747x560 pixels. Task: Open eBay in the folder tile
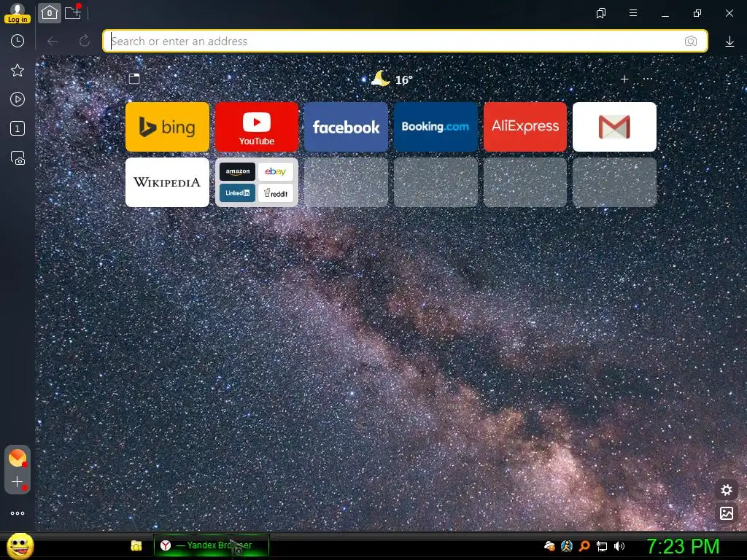tap(275, 171)
